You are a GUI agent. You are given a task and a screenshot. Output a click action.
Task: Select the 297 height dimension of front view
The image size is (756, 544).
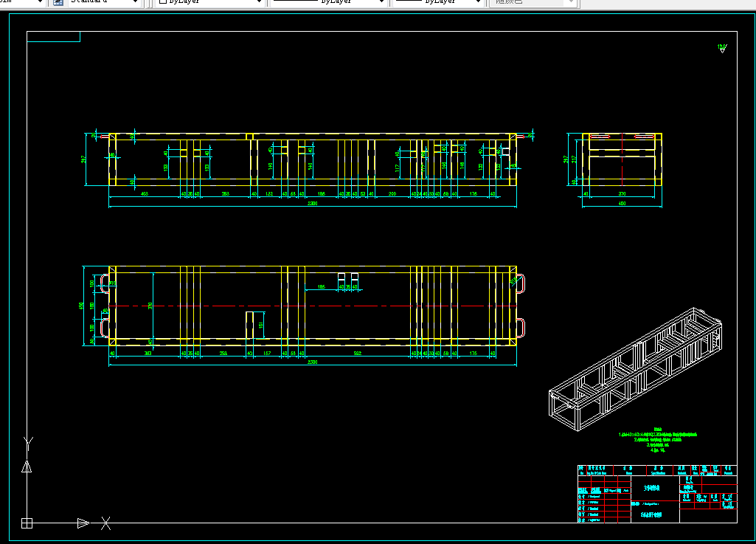pos(84,159)
